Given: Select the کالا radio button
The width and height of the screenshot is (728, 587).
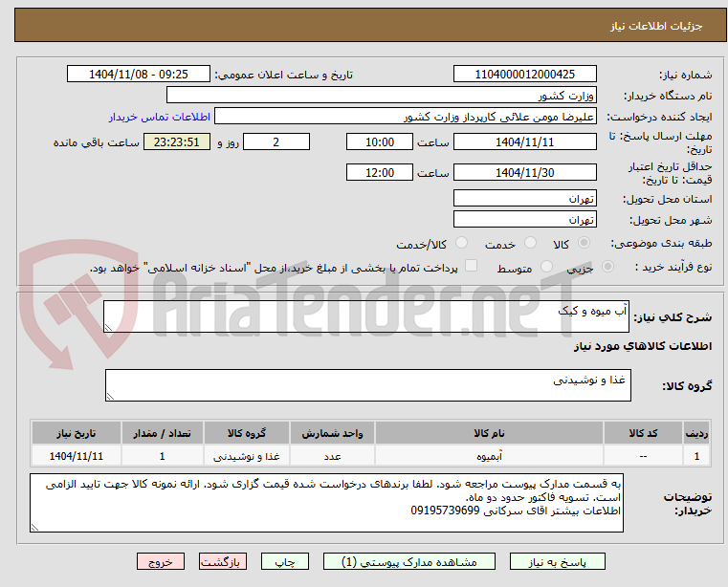Looking at the screenshot, I should [585, 242].
